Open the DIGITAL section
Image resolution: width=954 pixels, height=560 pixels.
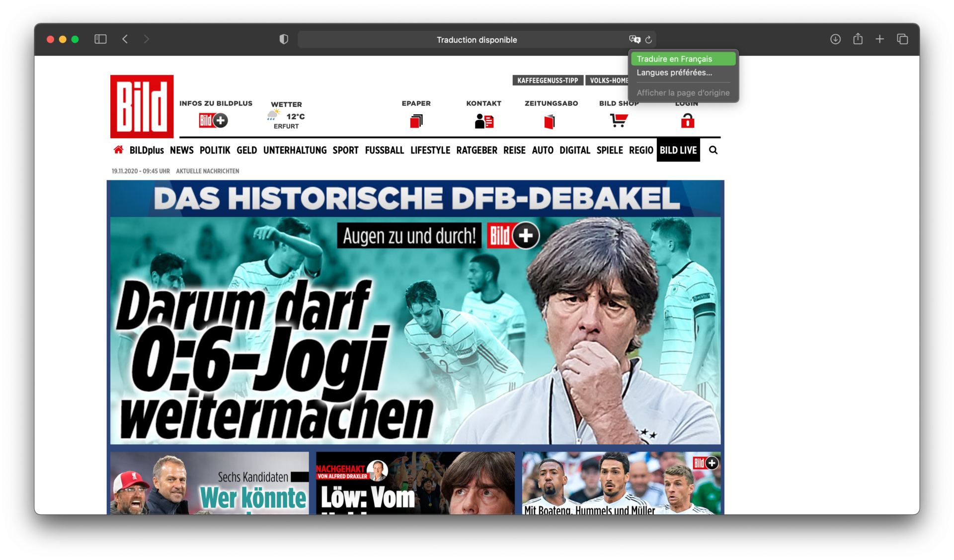575,150
